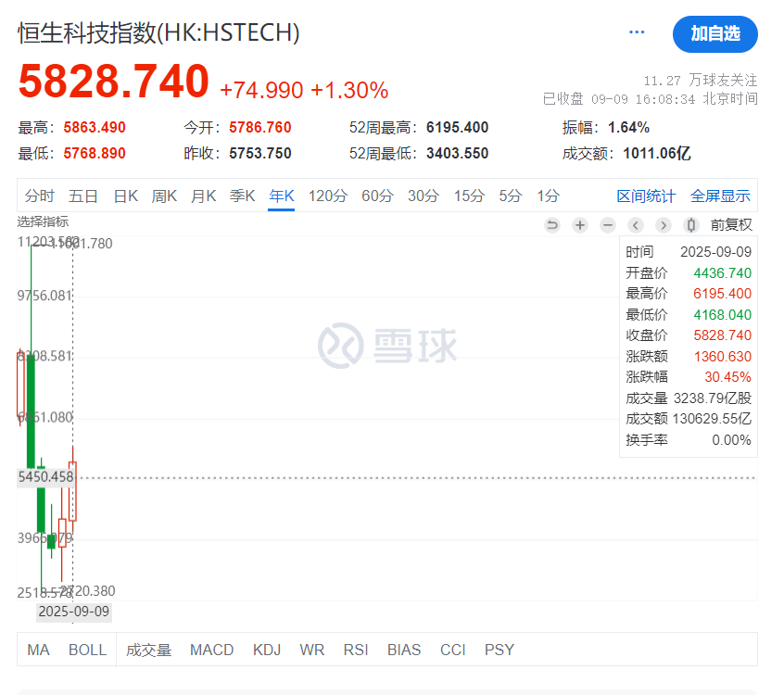Show the WR indicator
Screen dimensions: 784x695
(312, 650)
